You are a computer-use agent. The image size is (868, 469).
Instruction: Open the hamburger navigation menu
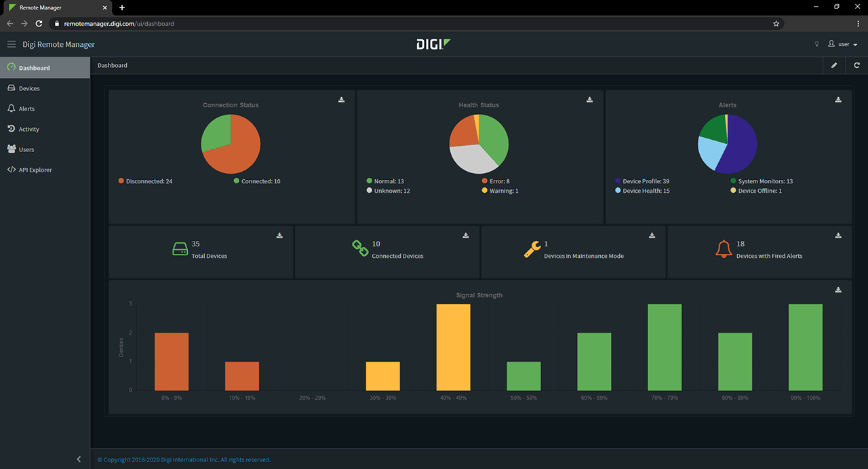point(11,43)
